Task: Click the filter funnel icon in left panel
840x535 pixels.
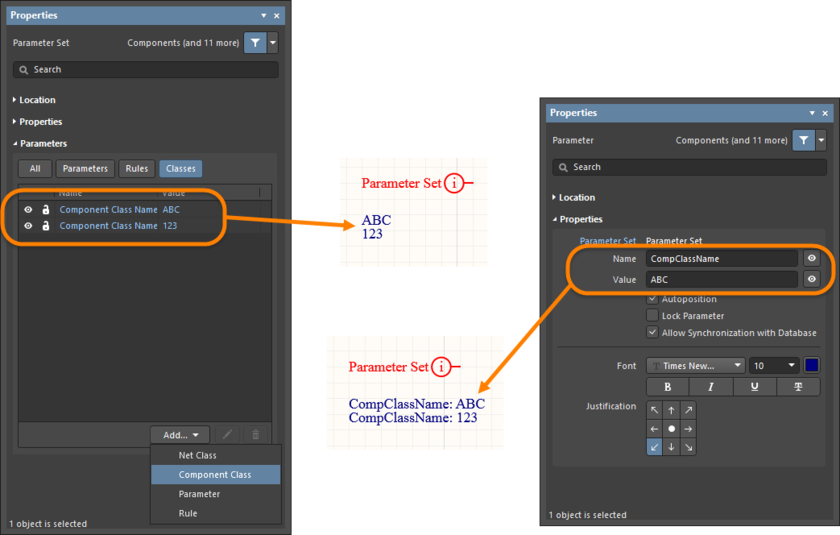Action: 255,43
